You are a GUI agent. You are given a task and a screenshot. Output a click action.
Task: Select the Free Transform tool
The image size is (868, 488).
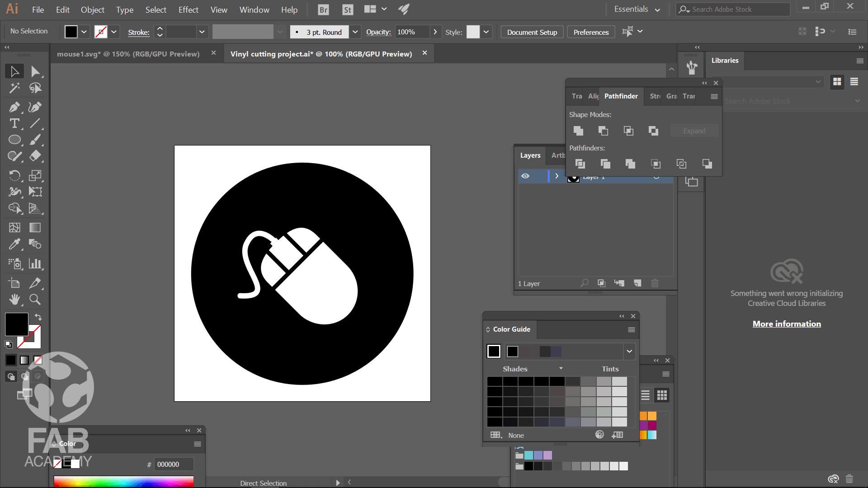pyautogui.click(x=35, y=192)
